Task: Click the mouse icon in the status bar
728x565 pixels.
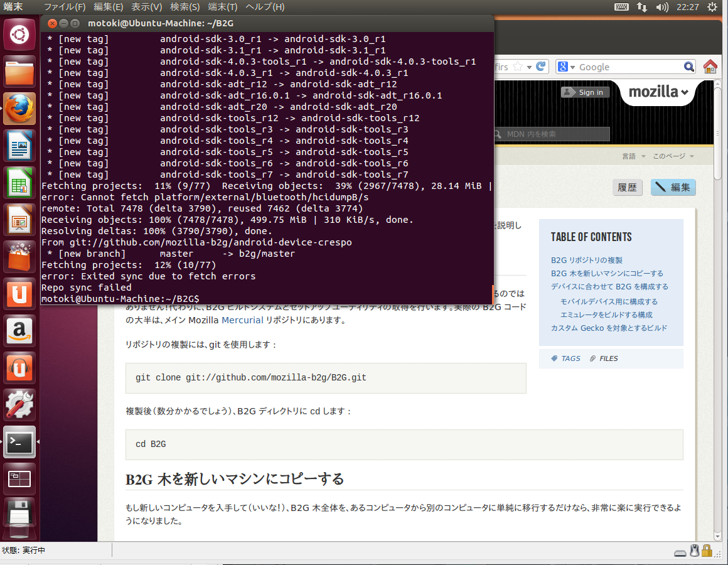Action: pos(695,551)
